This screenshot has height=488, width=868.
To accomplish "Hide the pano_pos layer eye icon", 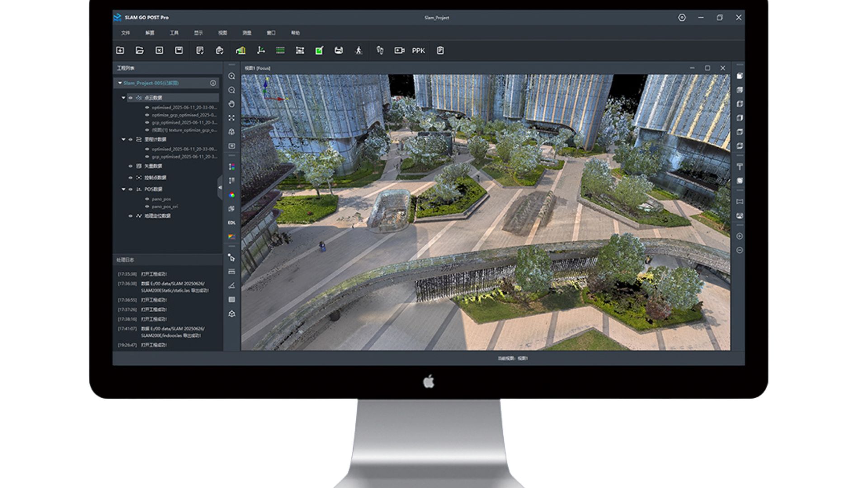I will point(147,199).
